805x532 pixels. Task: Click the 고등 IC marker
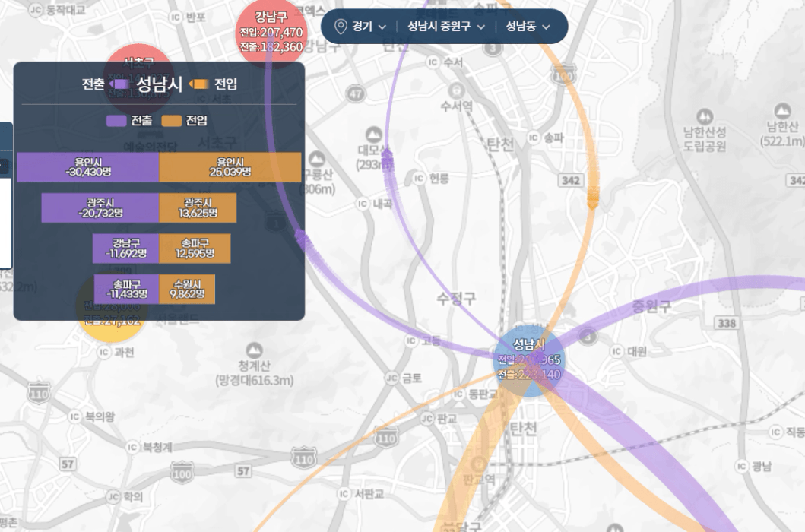pyautogui.click(x=410, y=340)
